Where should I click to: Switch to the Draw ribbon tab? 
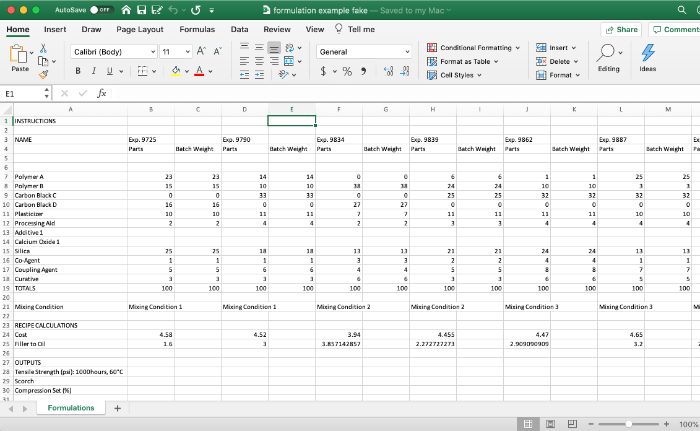(91, 29)
